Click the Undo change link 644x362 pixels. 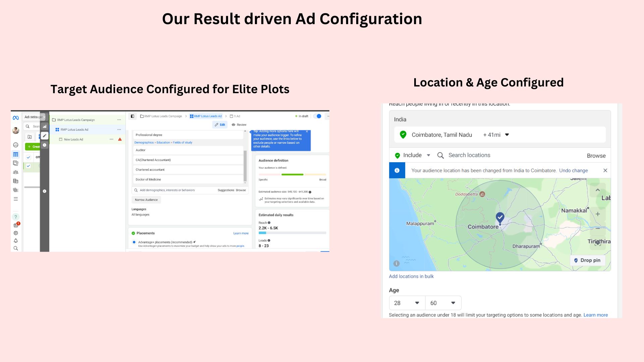pos(573,171)
